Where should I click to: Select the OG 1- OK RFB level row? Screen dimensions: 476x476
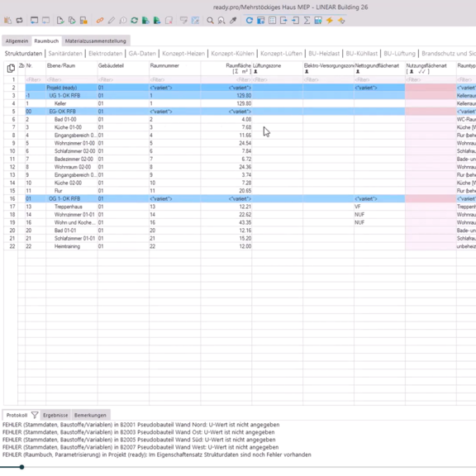tap(64, 199)
